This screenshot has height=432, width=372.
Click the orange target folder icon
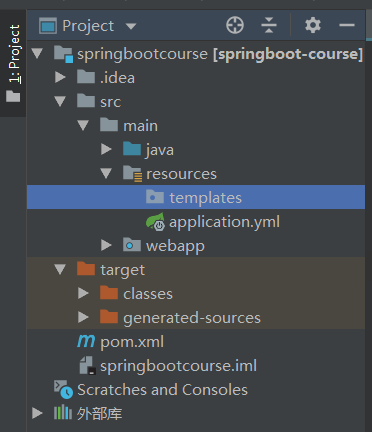click(x=86, y=269)
